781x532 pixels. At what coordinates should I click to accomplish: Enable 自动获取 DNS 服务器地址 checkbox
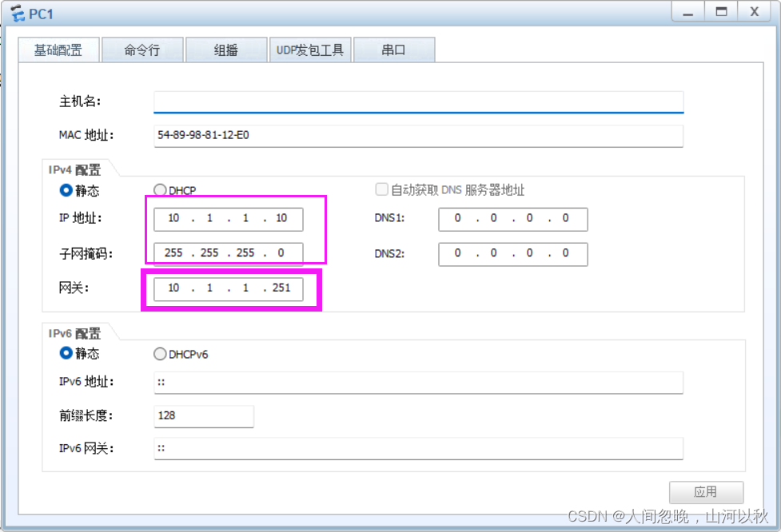[381, 189]
